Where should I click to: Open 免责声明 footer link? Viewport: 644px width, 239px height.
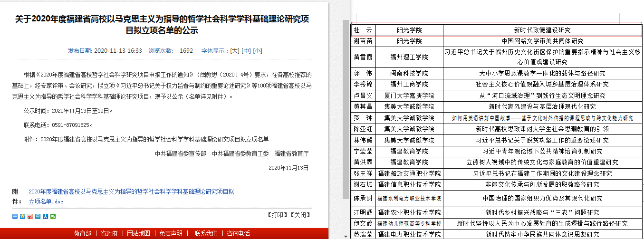170,233
